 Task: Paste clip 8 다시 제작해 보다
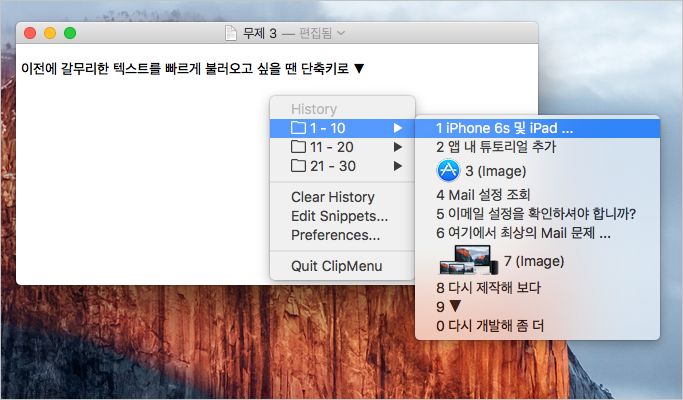[538, 288]
